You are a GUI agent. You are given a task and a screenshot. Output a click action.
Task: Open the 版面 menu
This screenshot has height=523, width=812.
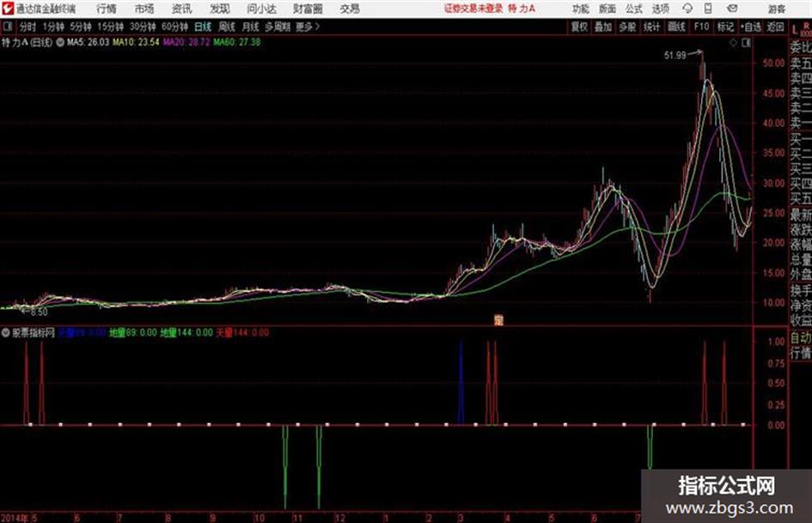pyautogui.click(x=607, y=9)
